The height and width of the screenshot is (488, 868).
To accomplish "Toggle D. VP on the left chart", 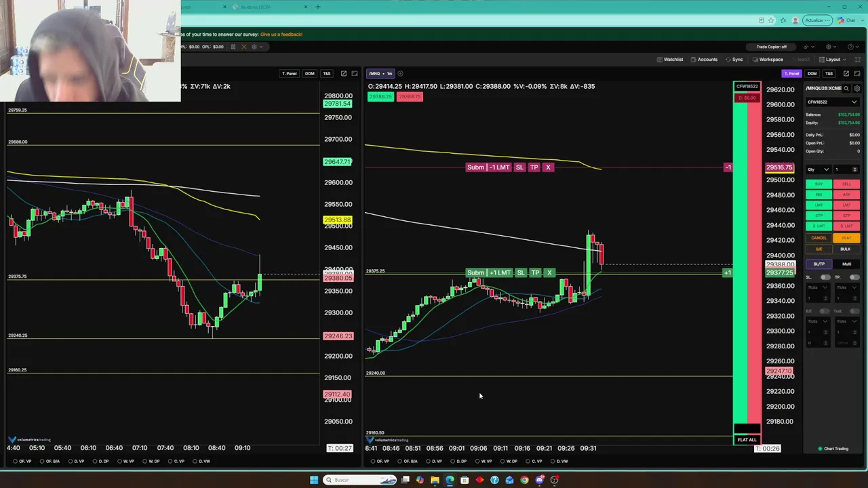I will pos(77,462).
